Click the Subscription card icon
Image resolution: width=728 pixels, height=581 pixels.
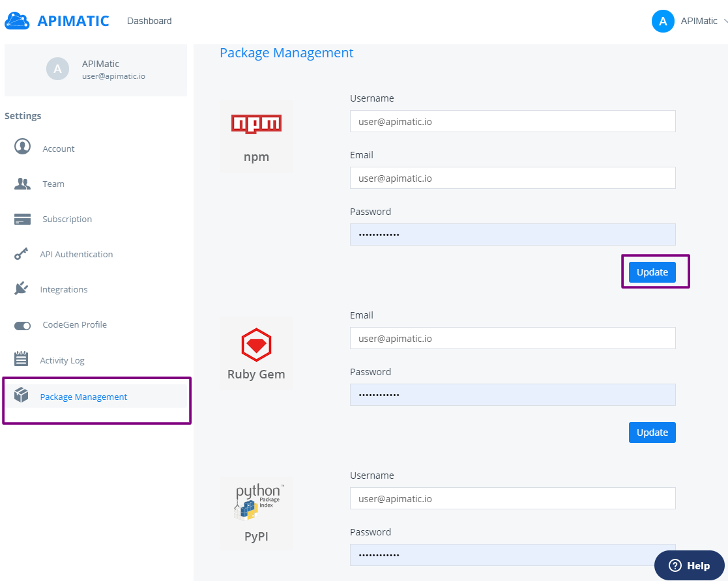pos(22,219)
